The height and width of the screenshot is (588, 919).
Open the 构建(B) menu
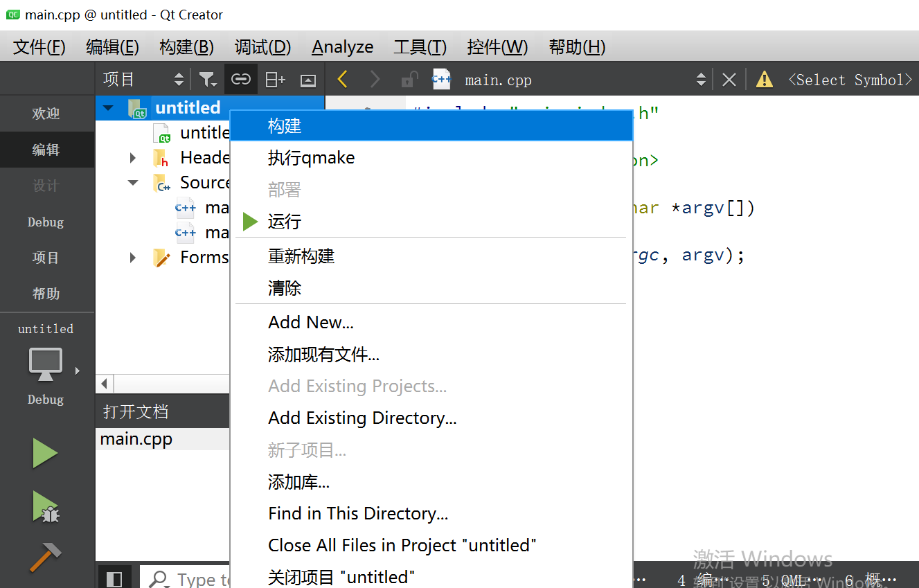186,47
